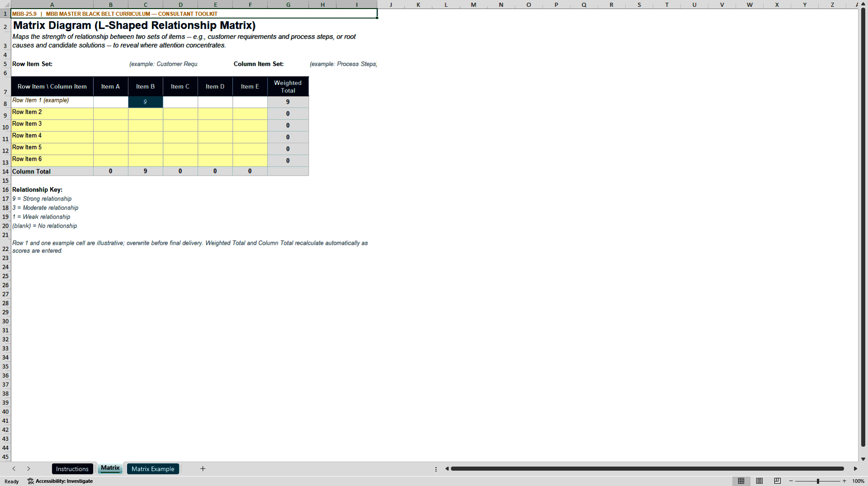Screen dimensions: 868x486
Task: Click 'Row Item Set:' label
Action: pos(33,64)
